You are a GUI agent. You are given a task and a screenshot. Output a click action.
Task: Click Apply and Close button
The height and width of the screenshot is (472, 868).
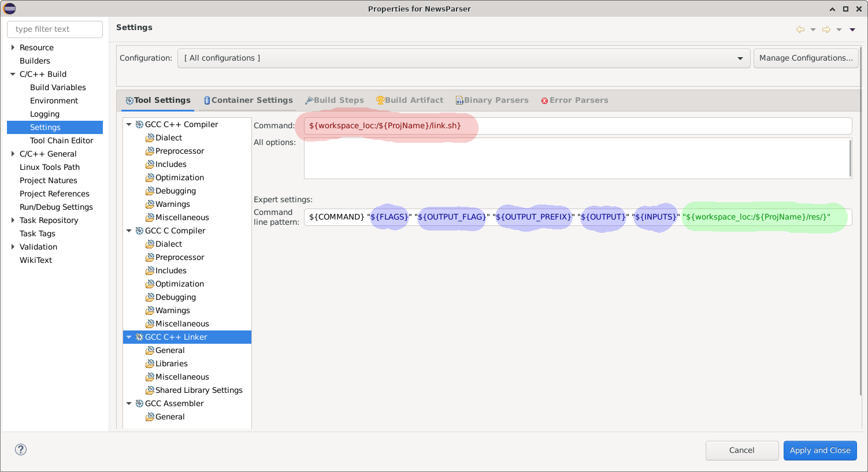(x=820, y=451)
